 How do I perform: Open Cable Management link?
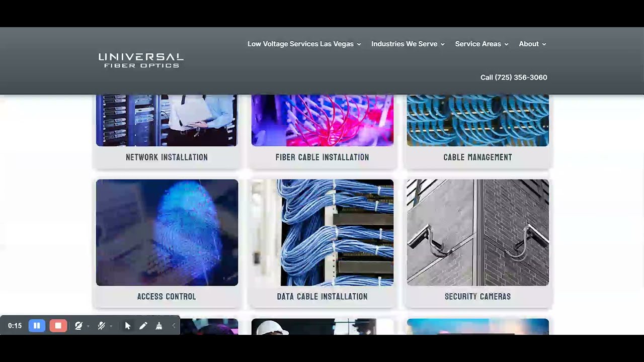click(477, 157)
